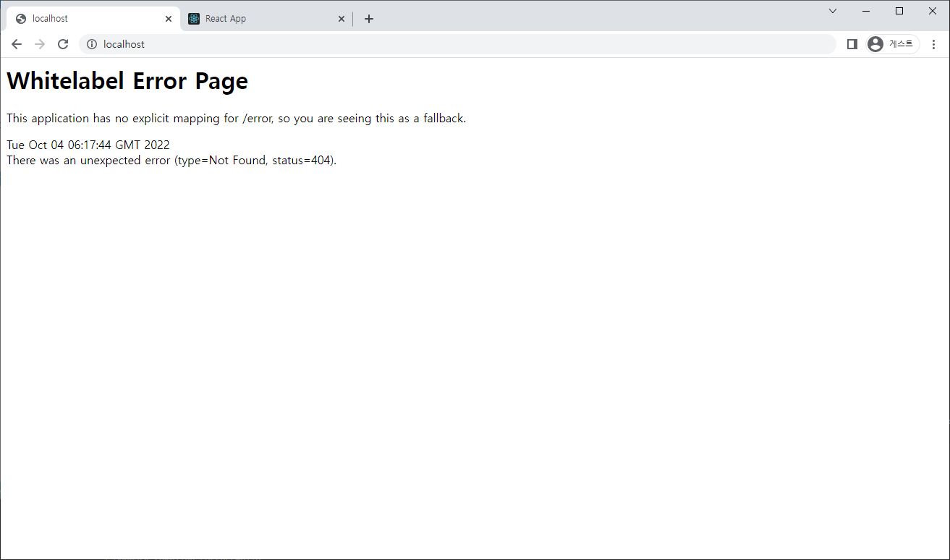Click the error timestamp text
Screen dimensions: 950x560
[x=87, y=145]
